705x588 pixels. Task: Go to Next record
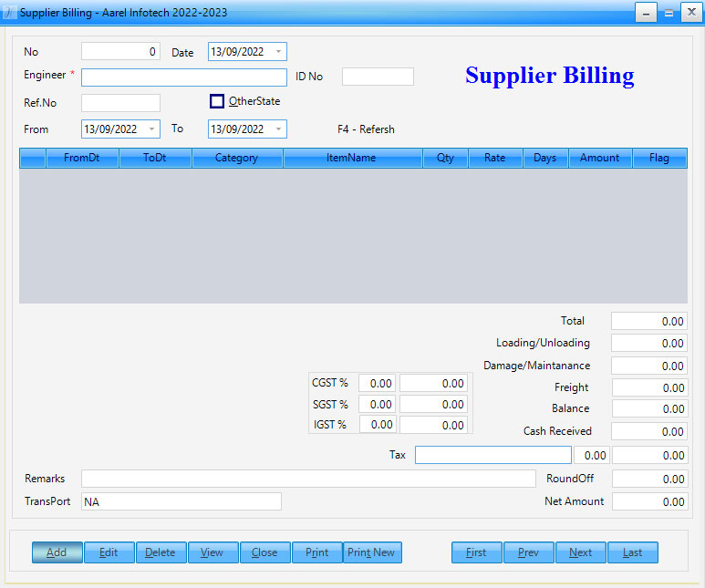(581, 552)
